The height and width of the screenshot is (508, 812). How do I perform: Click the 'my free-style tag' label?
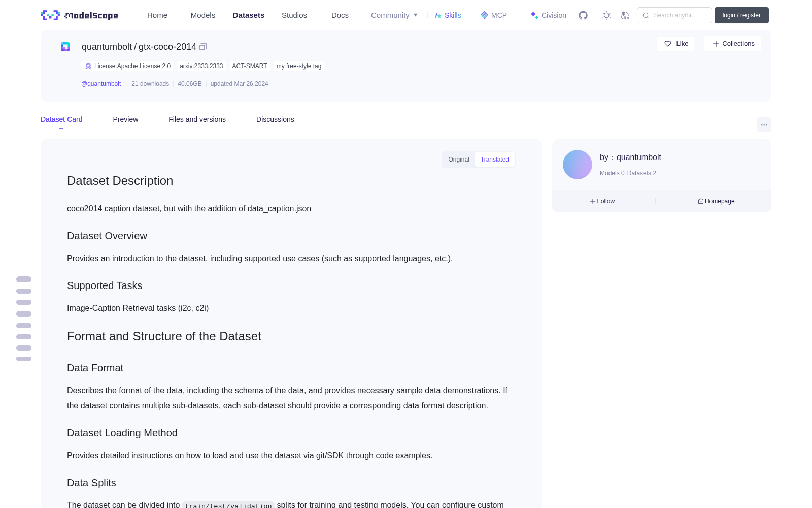coord(299,66)
